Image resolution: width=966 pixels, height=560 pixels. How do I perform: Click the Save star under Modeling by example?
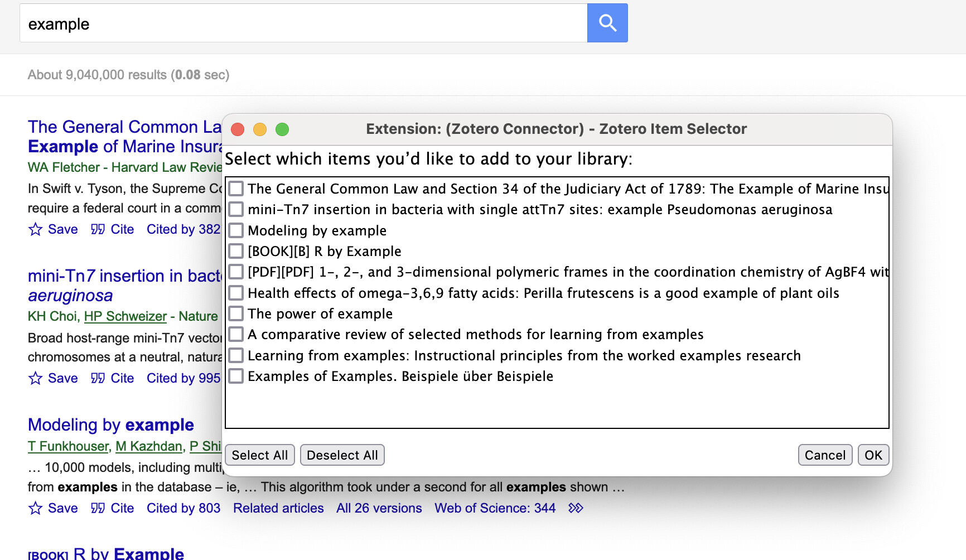[x=35, y=508]
